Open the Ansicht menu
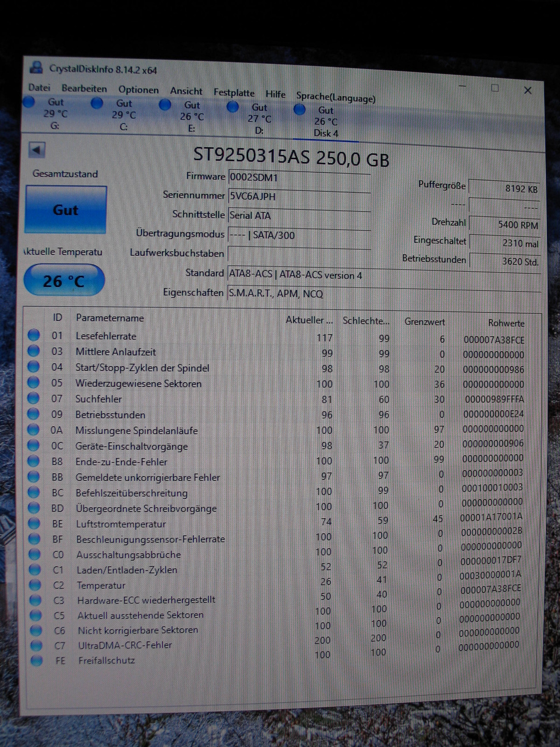Image resolution: width=560 pixels, height=747 pixels. [x=186, y=91]
